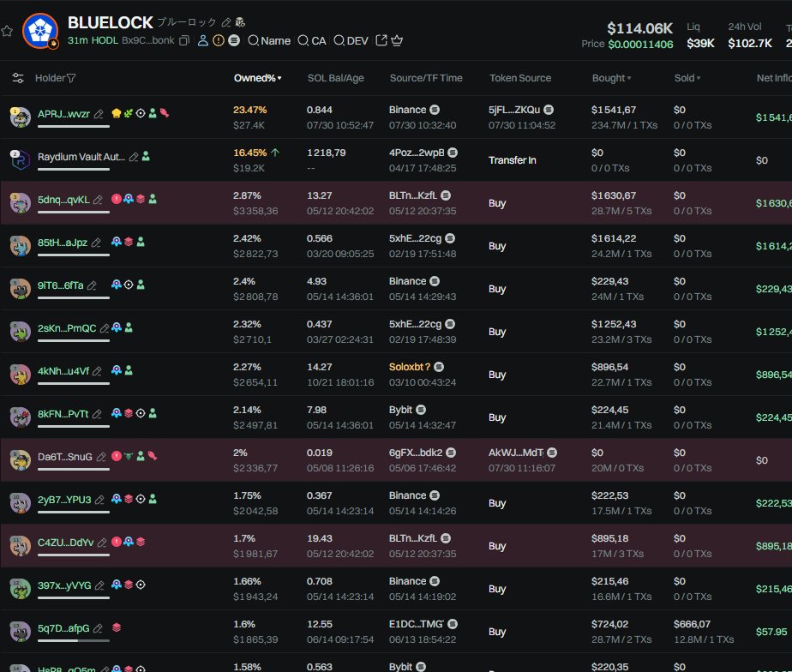Click the Bybit source on the 8kFN...PvTt row
Screen dimensions: 792x672
(400, 410)
